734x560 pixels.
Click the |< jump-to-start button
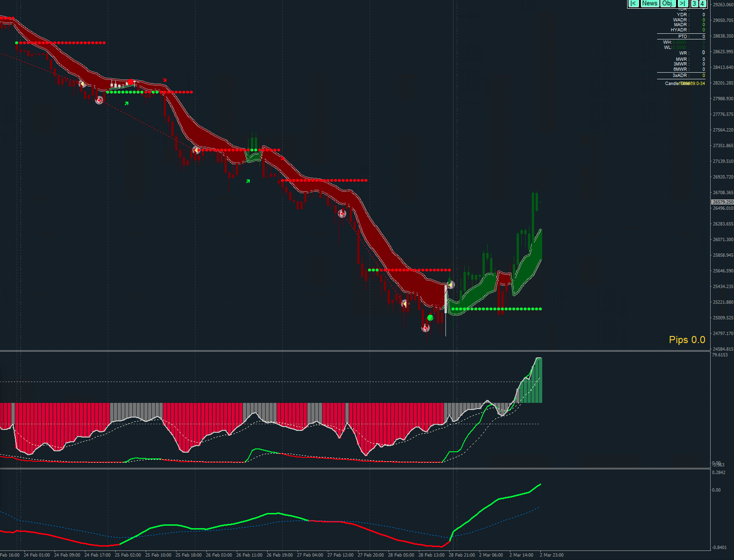[x=633, y=3]
